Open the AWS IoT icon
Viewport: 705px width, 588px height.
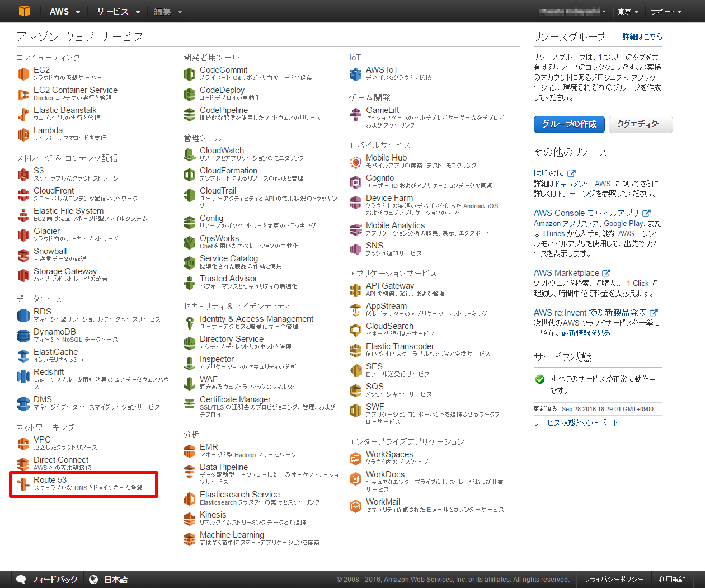tap(356, 74)
